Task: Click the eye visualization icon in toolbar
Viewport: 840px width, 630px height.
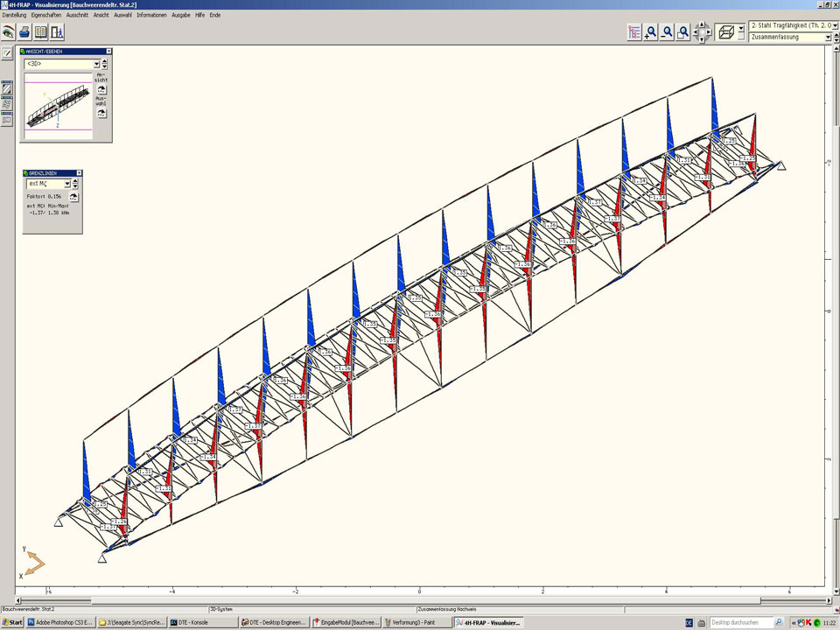Action: point(8,32)
